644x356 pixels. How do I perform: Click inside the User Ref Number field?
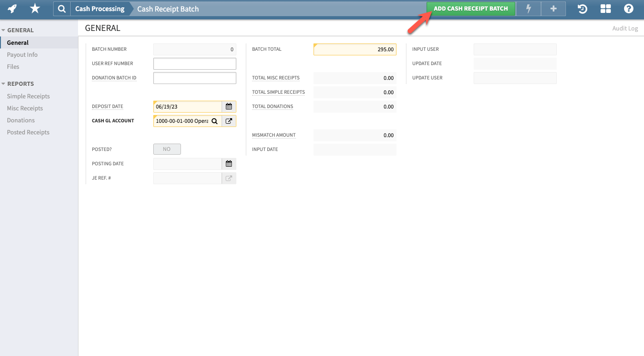tap(194, 63)
